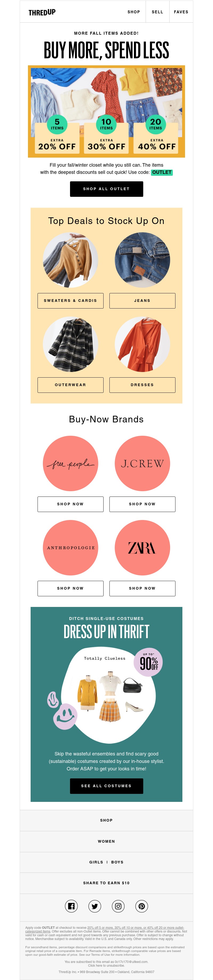Click the plaid outerwear coat image

(70, 344)
